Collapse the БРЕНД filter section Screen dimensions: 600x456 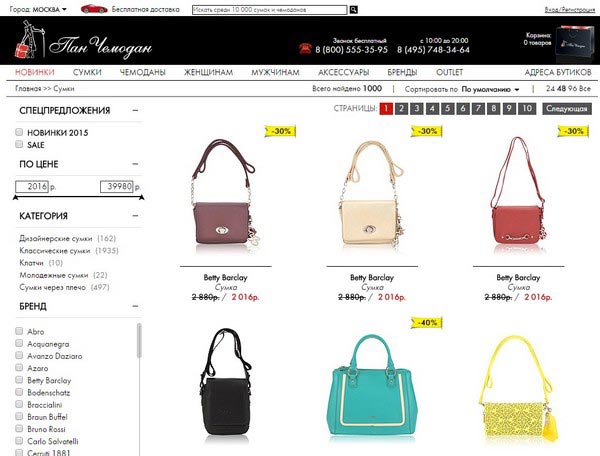click(x=135, y=306)
